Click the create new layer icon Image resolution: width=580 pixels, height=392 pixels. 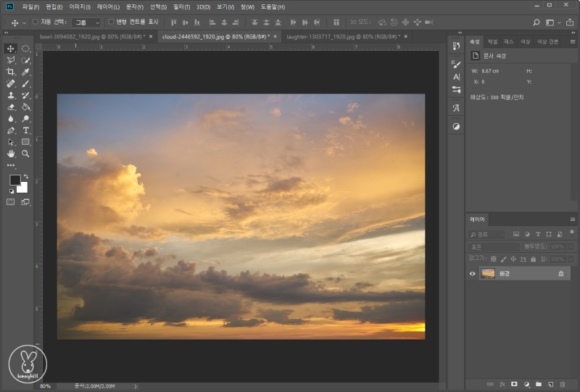pos(550,383)
